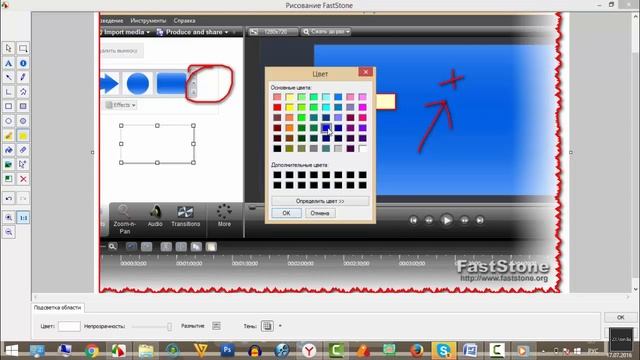Pick the medium grey basic color swatch

point(314,149)
